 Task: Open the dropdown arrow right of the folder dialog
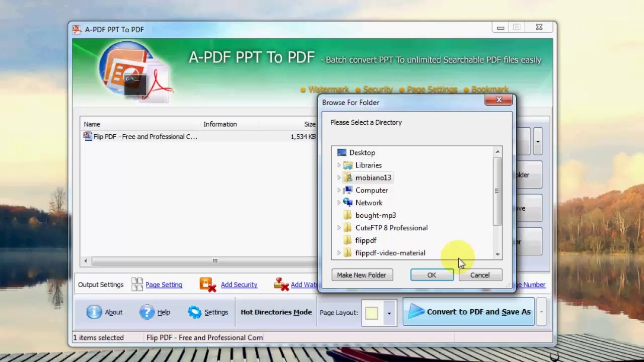click(537, 141)
